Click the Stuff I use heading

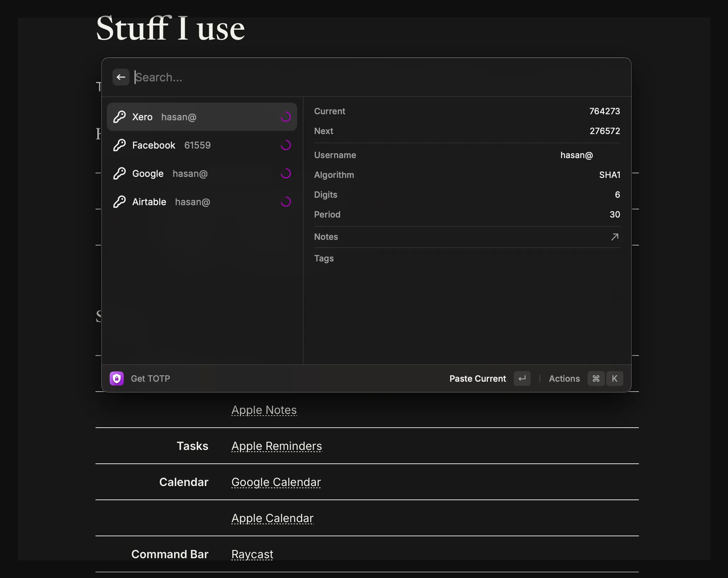pos(170,28)
